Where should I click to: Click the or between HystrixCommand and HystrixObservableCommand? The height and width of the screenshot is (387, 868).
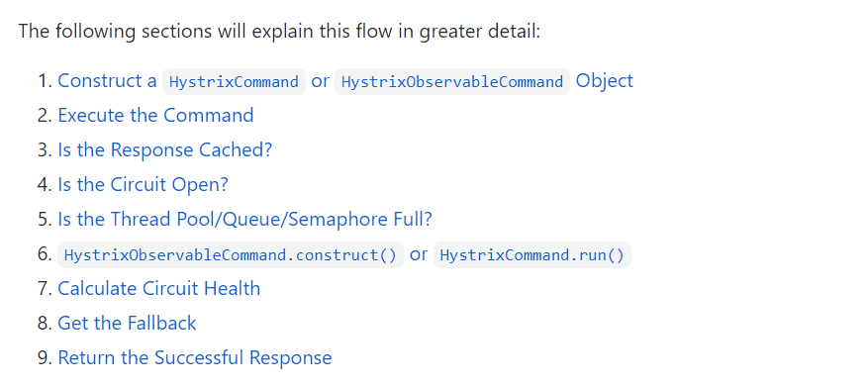tap(320, 81)
